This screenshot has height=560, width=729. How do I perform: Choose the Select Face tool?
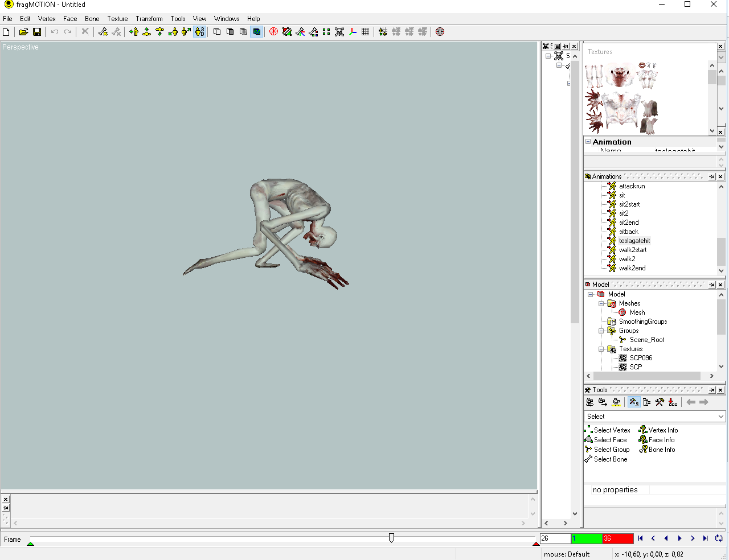point(605,440)
